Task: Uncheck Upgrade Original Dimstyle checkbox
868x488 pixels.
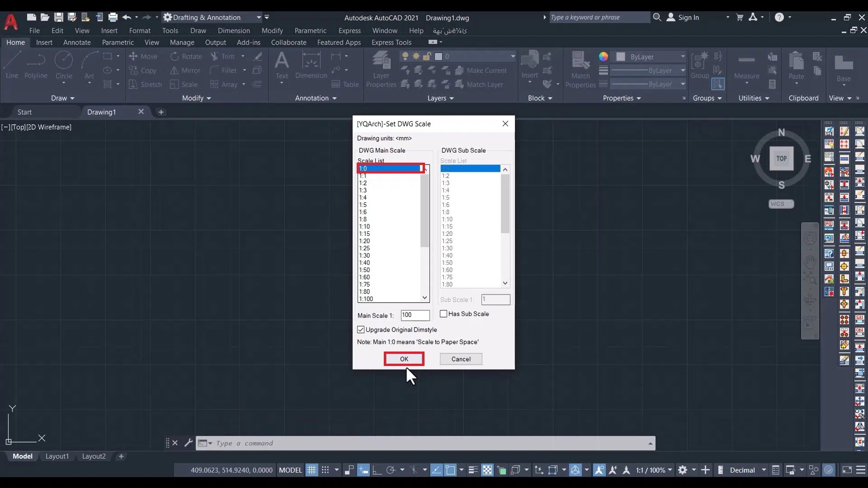Action: (x=361, y=330)
